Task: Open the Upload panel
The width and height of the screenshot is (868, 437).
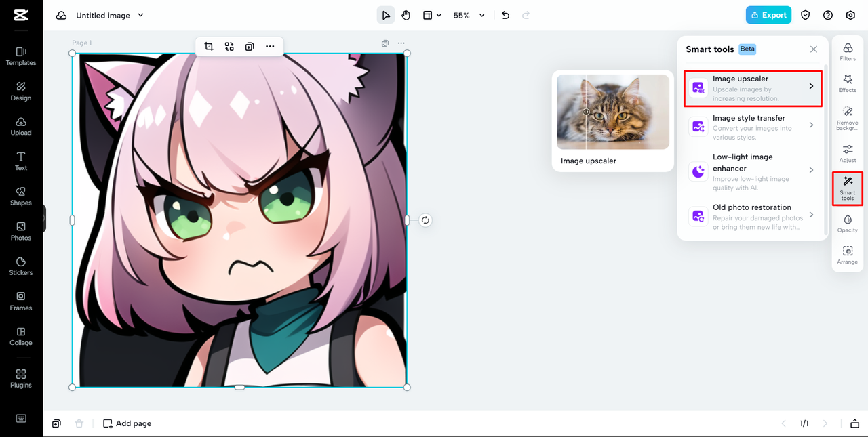Action: [21, 127]
